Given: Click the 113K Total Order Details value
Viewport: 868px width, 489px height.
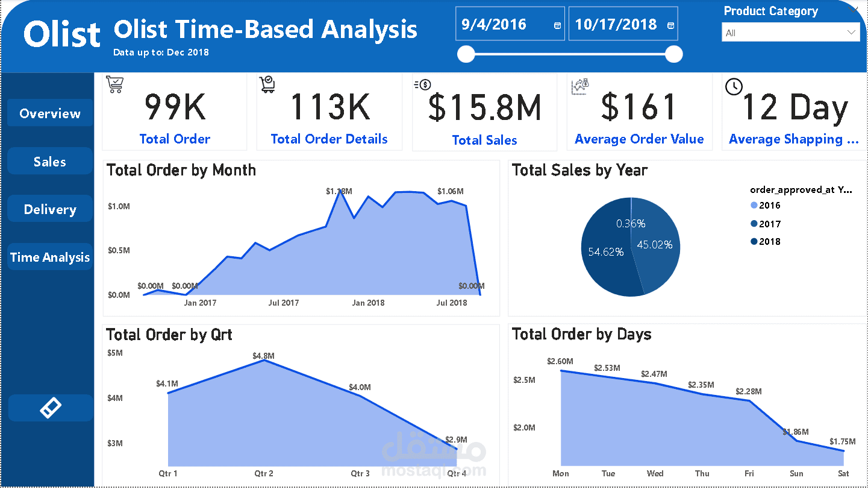Looking at the screenshot, I should pos(329,107).
